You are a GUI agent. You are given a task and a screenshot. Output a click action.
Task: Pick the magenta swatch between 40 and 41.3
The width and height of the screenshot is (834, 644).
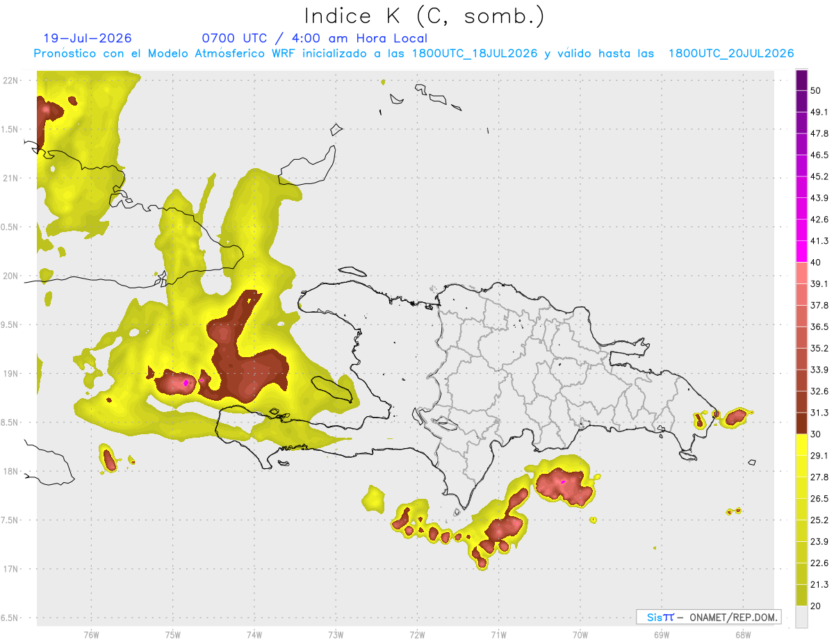(x=801, y=251)
